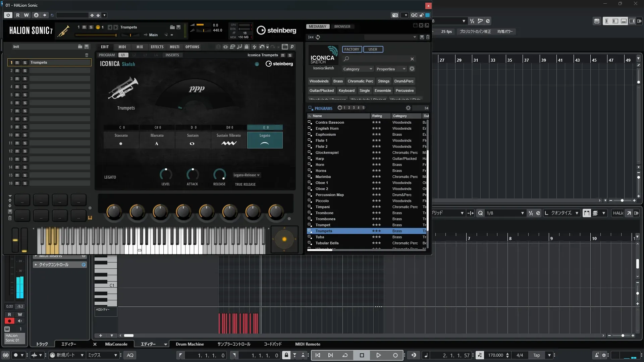Adjust the LEGATO Attack knob
This screenshot has height=362, width=644.
click(192, 174)
